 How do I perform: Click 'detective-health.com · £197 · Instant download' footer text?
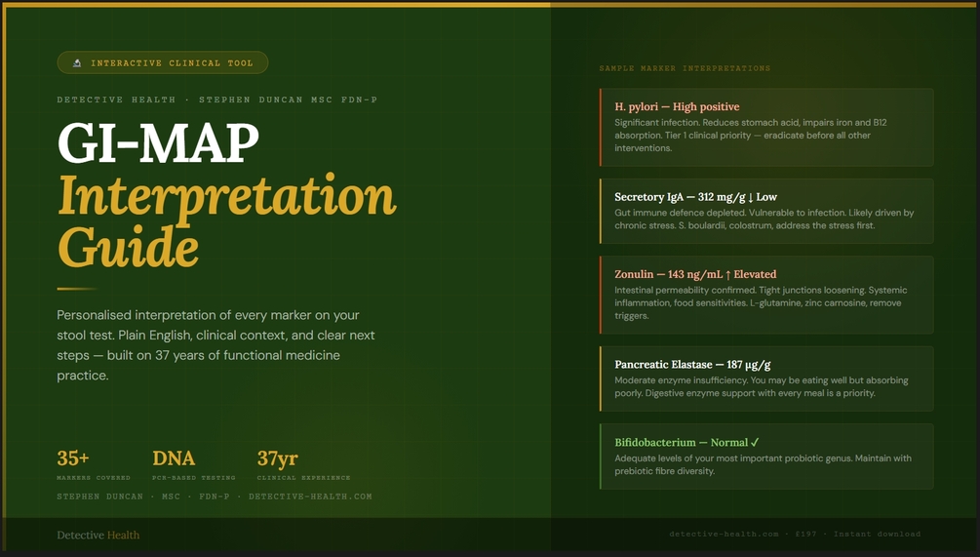[x=795, y=534]
